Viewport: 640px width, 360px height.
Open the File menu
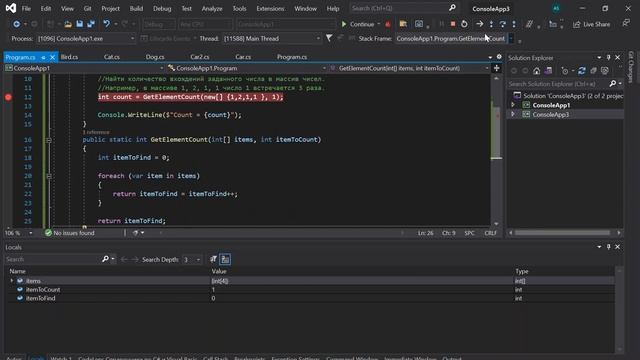pos(26,8)
